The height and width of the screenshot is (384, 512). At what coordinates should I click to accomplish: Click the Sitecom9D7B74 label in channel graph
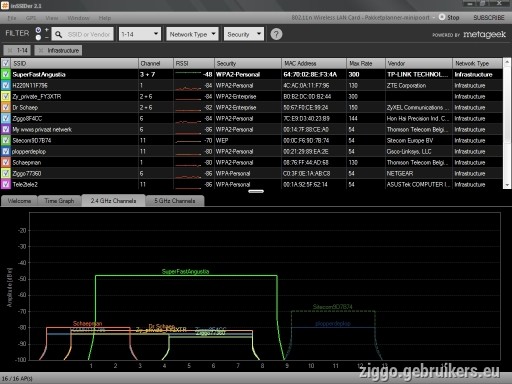tap(332, 307)
